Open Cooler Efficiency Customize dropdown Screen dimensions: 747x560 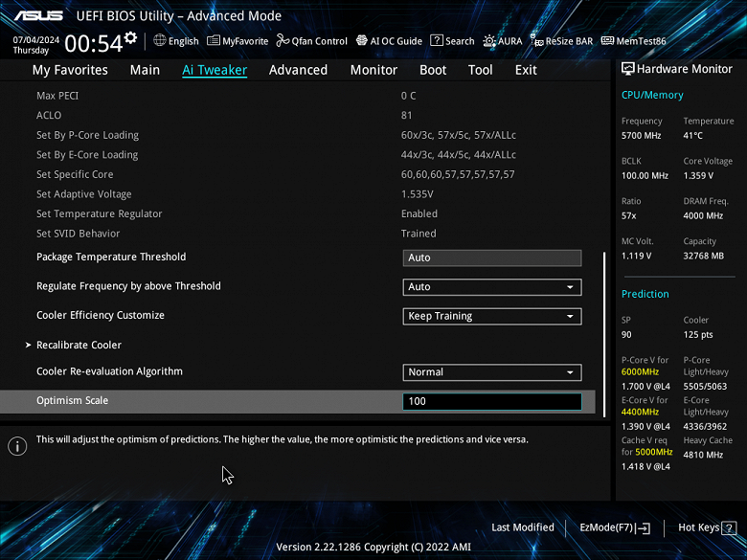click(x=492, y=316)
